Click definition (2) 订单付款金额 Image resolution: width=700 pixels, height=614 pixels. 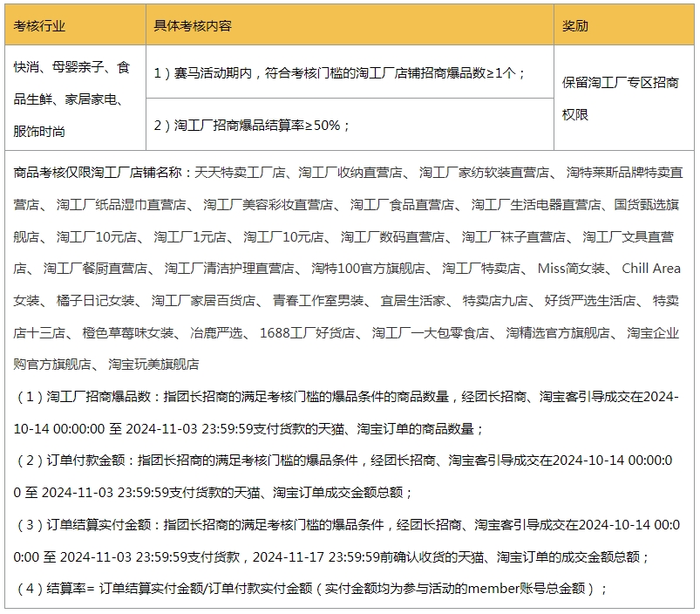click(x=343, y=476)
